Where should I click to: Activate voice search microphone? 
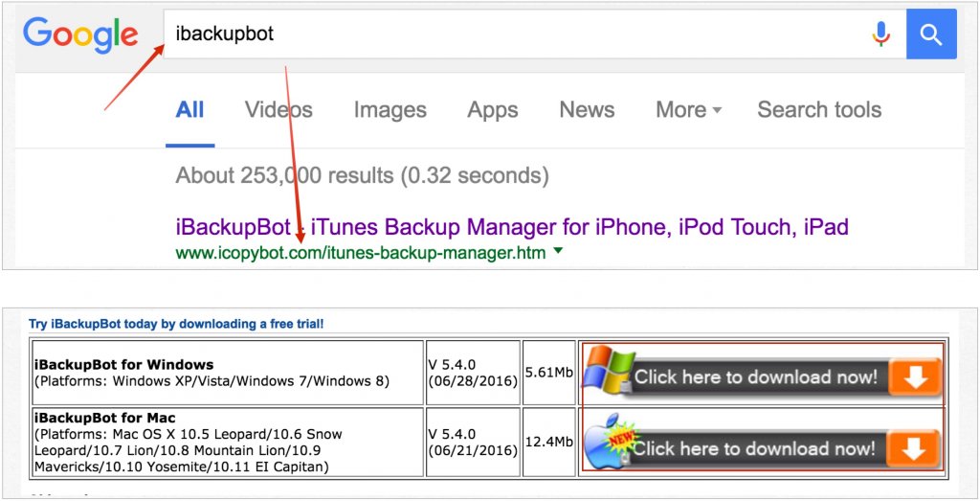[x=880, y=34]
